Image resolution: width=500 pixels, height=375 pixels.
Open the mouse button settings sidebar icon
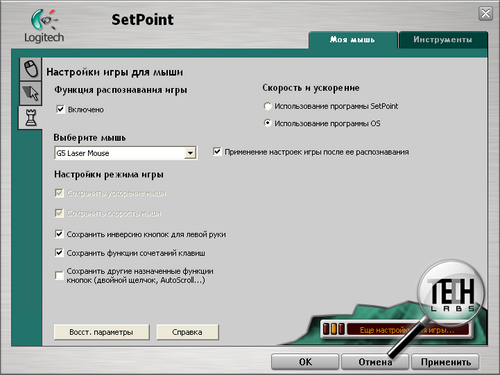click(31, 68)
